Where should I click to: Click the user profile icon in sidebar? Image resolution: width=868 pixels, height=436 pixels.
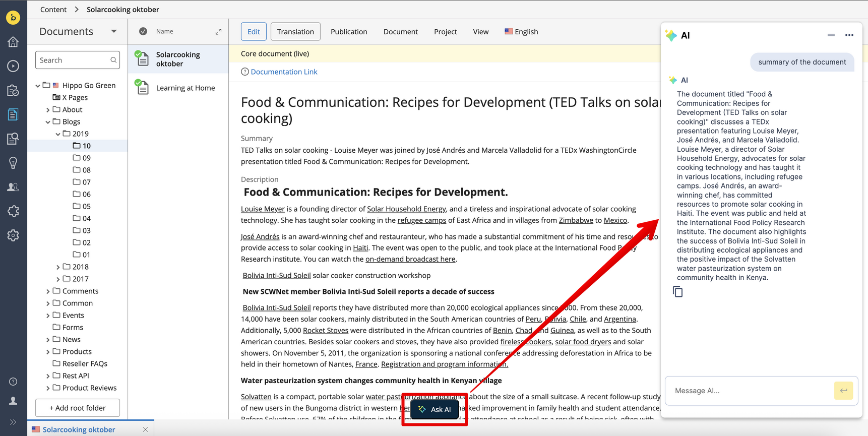pyautogui.click(x=13, y=401)
